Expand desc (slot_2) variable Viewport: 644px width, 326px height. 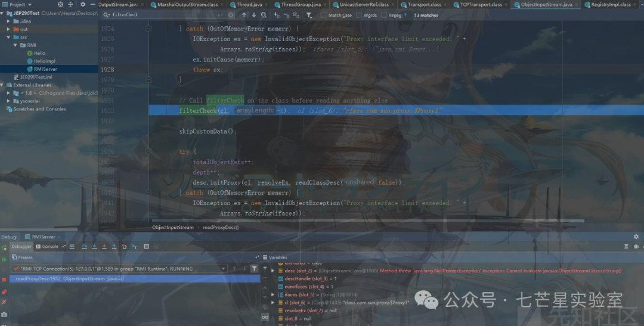coord(273,271)
